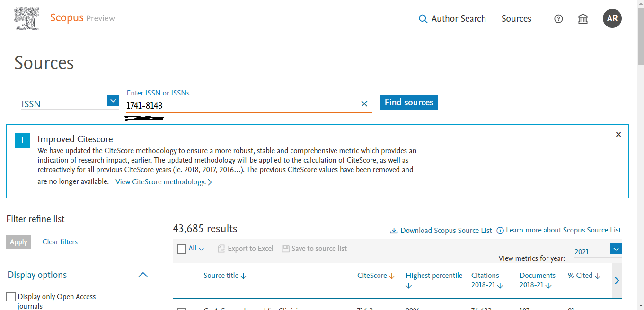Enable Display only Open Access journals

click(10, 296)
